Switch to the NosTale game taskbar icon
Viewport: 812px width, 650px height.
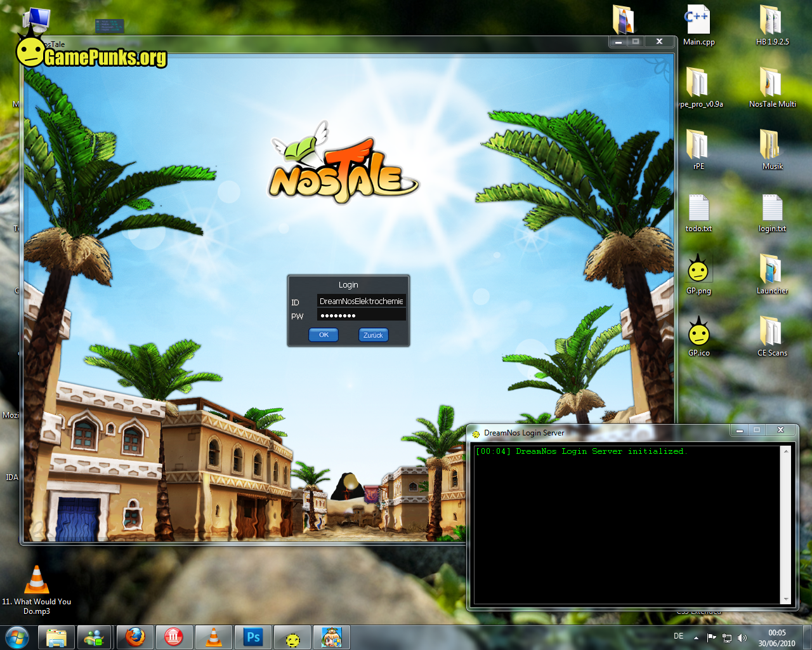pos(332,637)
